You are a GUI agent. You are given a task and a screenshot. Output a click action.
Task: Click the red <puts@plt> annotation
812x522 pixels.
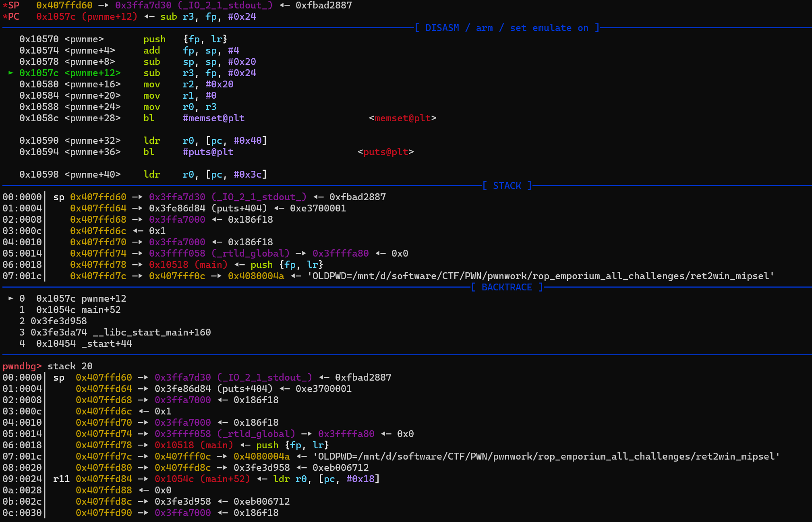[x=386, y=152]
